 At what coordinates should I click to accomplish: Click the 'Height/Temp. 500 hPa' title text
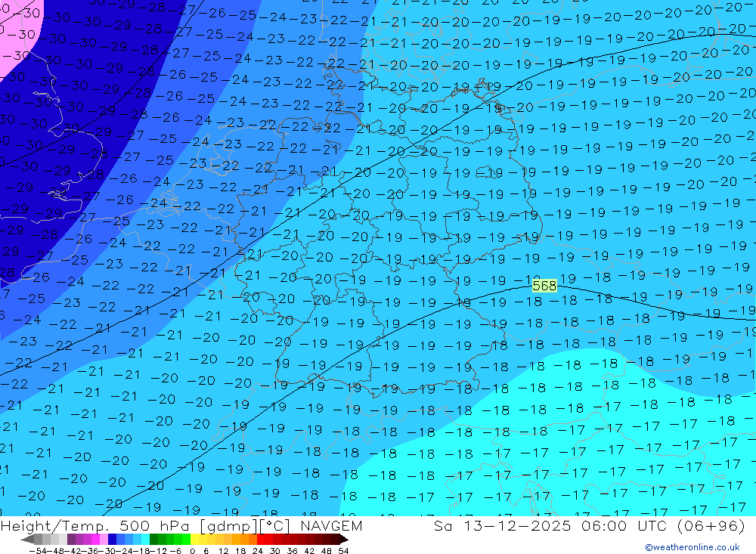pos(95,525)
